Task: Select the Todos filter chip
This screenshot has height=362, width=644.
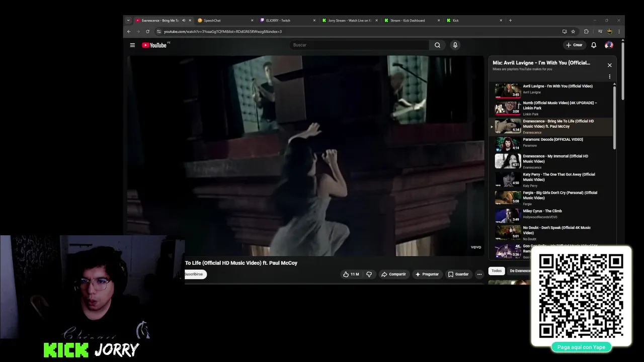Action: click(x=497, y=271)
